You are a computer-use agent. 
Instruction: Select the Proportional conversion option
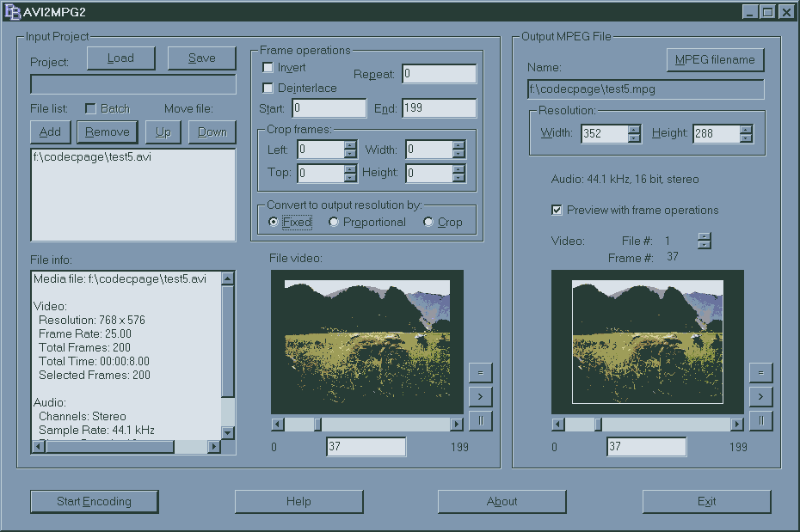click(334, 222)
